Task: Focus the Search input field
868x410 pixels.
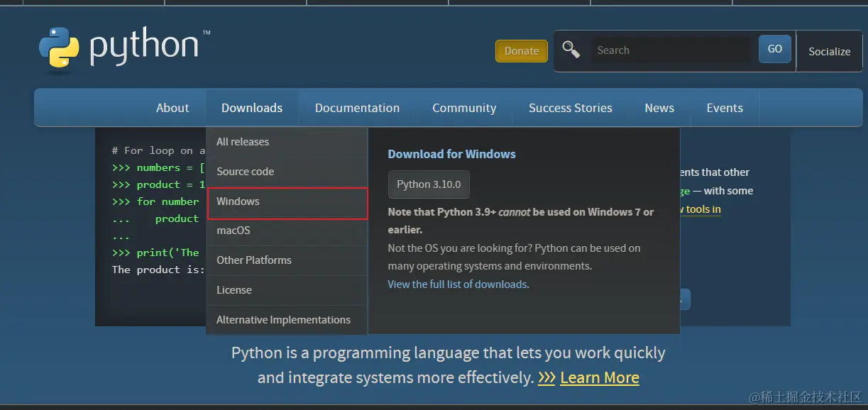Action: click(x=671, y=50)
